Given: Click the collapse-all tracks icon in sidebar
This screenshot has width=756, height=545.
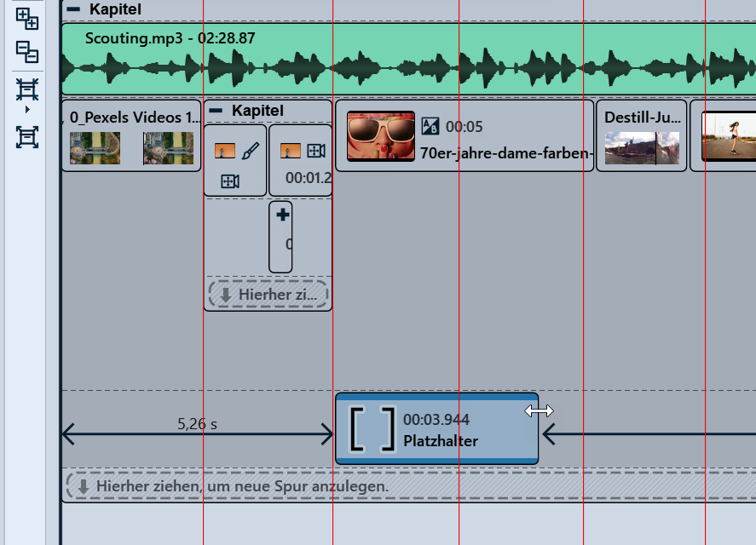Looking at the screenshot, I should pyautogui.click(x=27, y=52).
